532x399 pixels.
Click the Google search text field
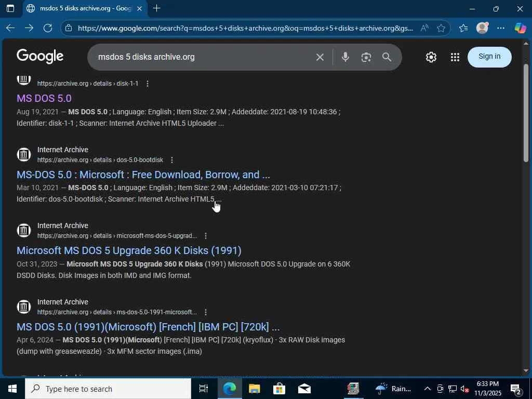204,57
